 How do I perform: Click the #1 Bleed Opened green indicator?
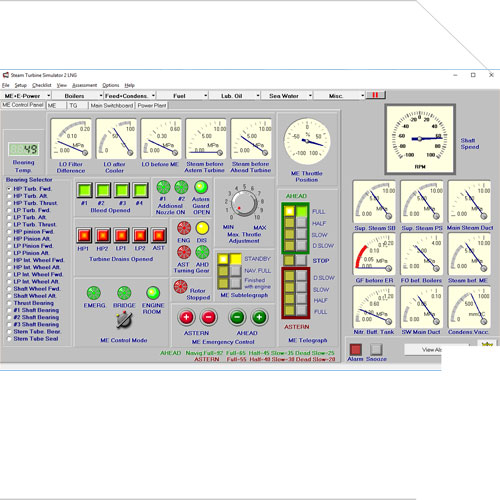click(x=84, y=190)
